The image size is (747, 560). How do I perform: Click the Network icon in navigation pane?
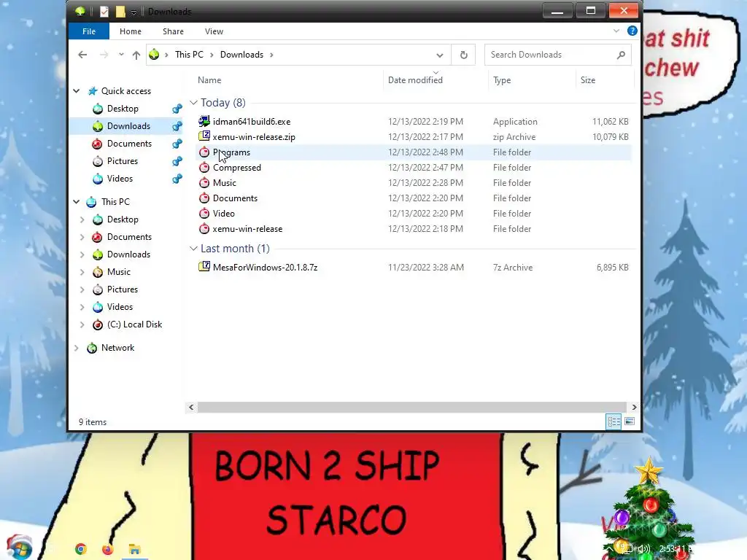click(x=92, y=348)
